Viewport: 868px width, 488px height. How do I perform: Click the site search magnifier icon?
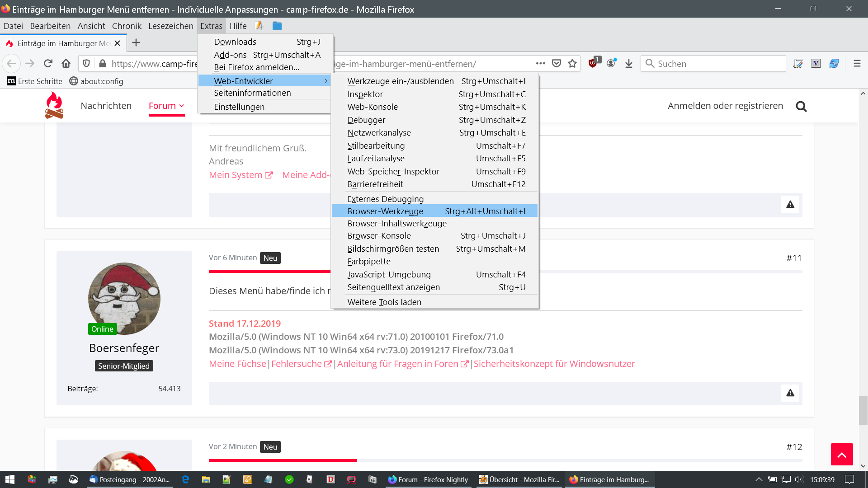click(801, 106)
